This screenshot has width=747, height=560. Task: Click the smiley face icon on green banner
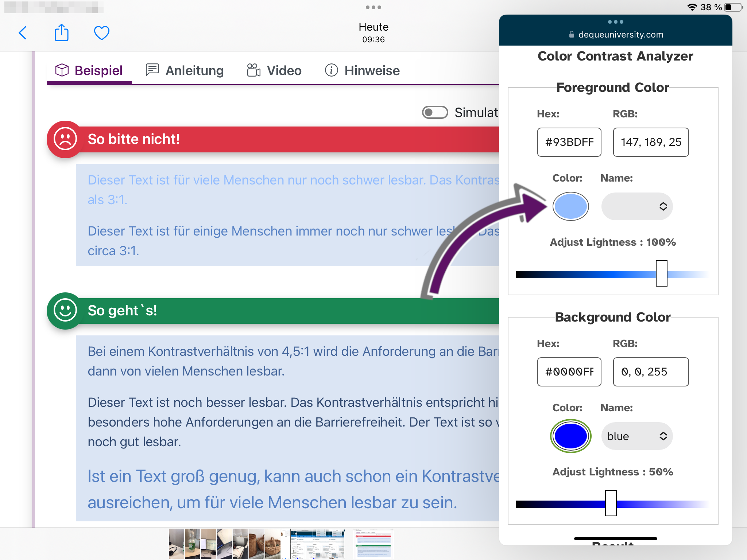click(x=65, y=310)
